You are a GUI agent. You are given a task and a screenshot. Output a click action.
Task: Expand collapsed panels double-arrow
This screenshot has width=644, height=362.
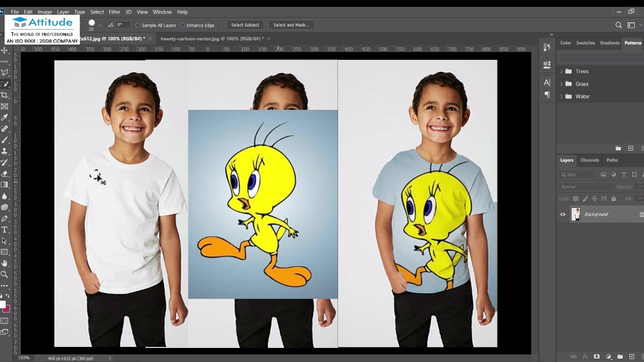coord(551,35)
